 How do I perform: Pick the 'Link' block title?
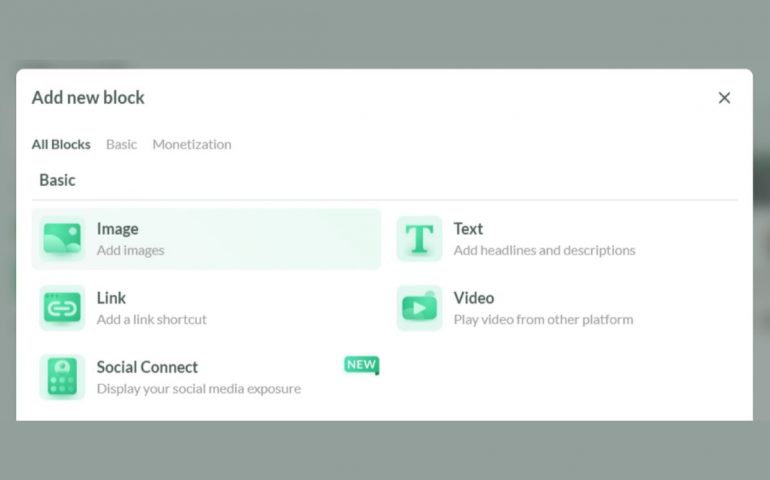pos(111,298)
